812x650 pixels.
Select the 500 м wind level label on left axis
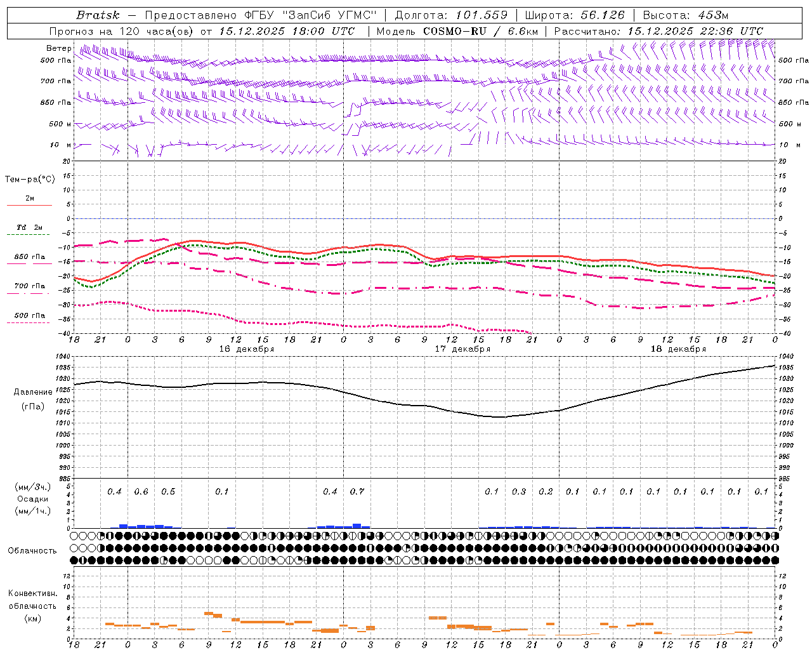point(60,124)
